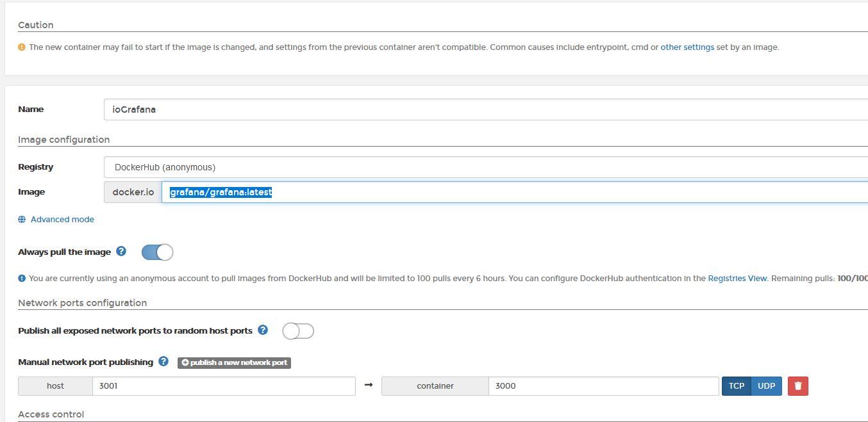
Task: Click the info icon before anonymous account notice
Action: click(22, 279)
